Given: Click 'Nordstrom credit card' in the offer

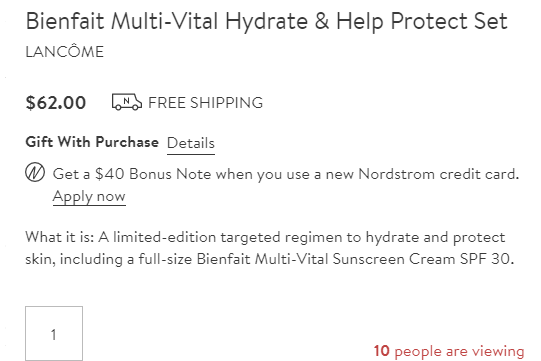Looking at the screenshot, I should pyautogui.click(x=438, y=174).
